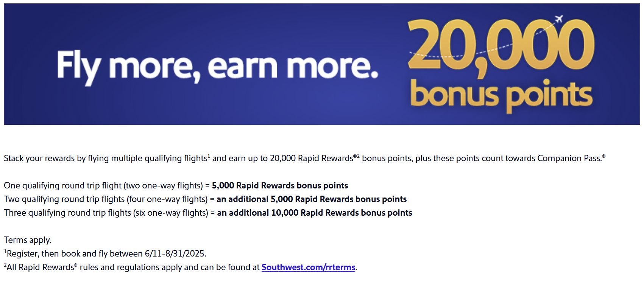Screen dimensions: 644x294
Task: Click the gold "bonus points" banner text
Action: pos(501,95)
